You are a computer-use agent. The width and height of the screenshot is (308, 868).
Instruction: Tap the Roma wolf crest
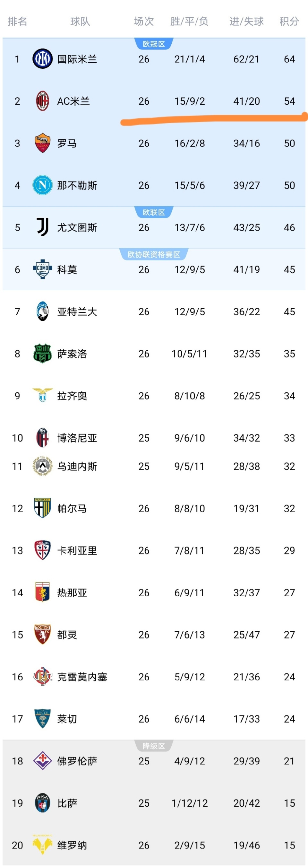42,143
